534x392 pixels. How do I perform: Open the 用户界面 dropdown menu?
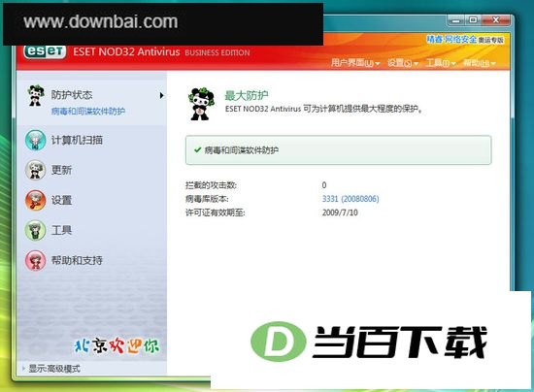pyautogui.click(x=355, y=63)
